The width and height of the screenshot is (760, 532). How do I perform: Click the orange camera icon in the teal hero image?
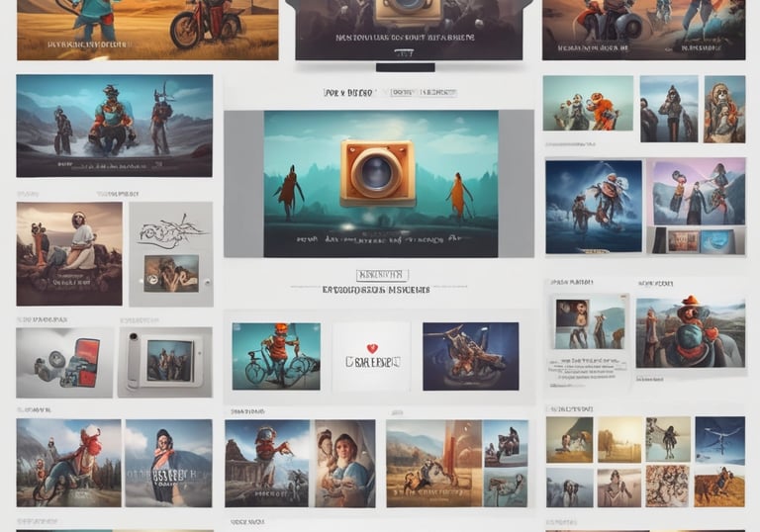pos(378,172)
